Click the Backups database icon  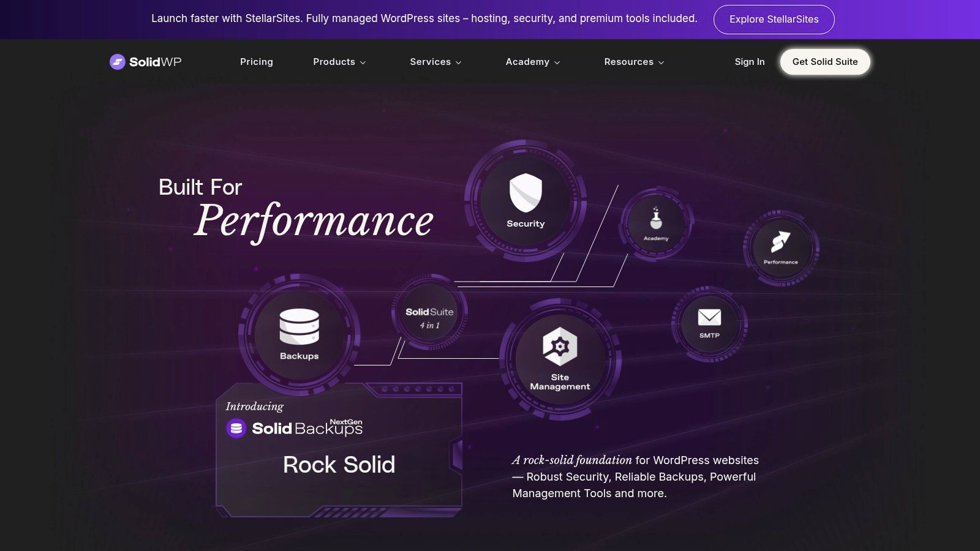pos(300,326)
